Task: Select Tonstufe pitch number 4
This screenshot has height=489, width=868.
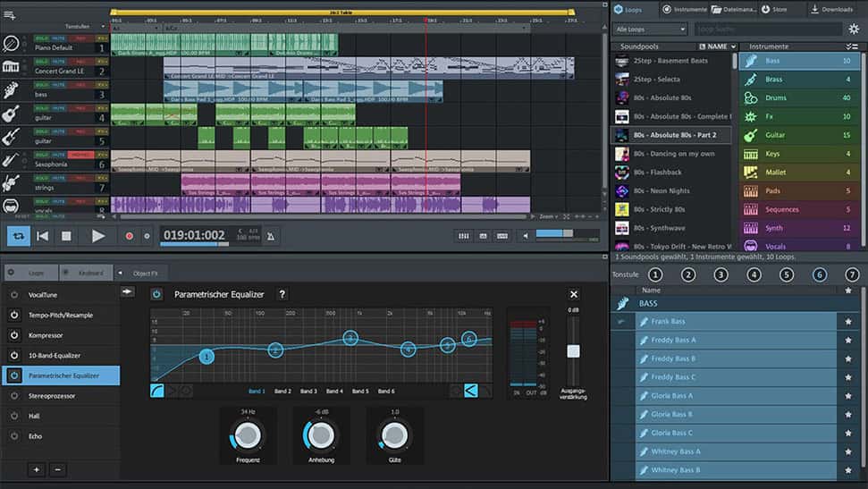Action: coord(754,274)
